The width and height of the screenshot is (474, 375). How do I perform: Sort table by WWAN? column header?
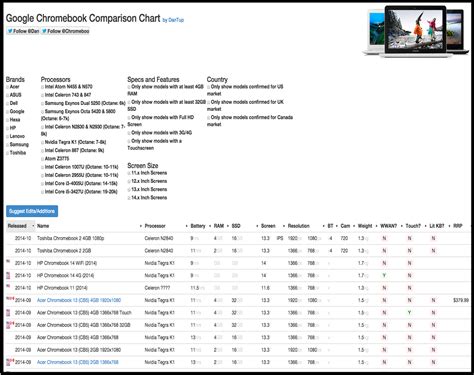tap(389, 226)
